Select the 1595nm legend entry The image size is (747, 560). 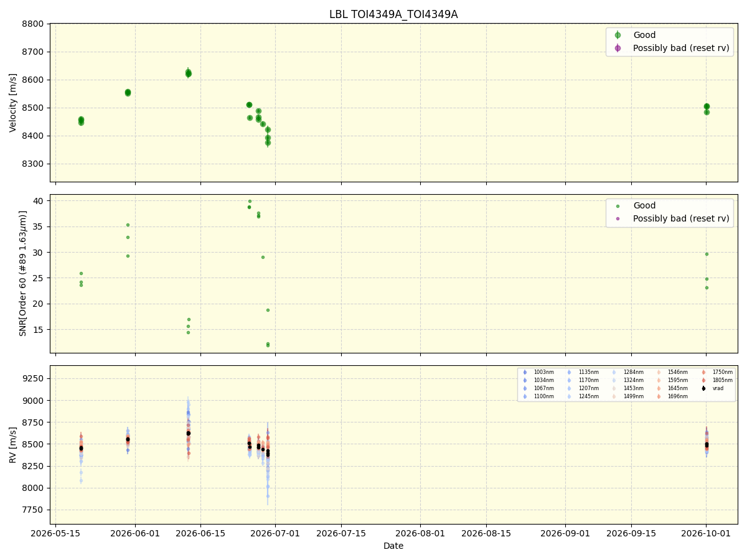click(674, 380)
